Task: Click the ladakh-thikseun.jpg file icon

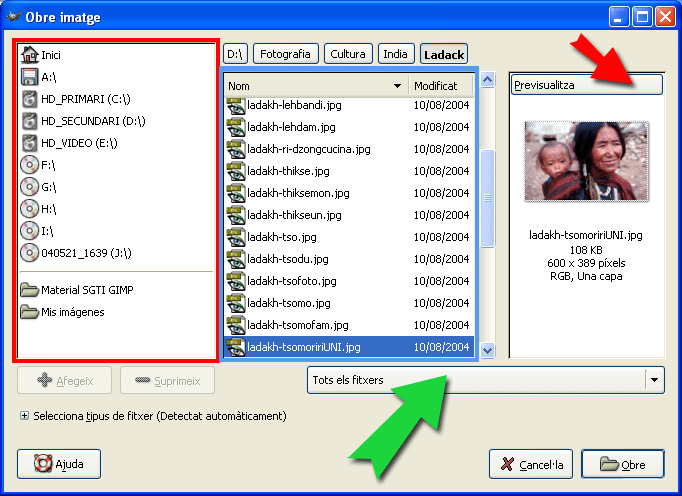Action: pyautogui.click(x=236, y=215)
